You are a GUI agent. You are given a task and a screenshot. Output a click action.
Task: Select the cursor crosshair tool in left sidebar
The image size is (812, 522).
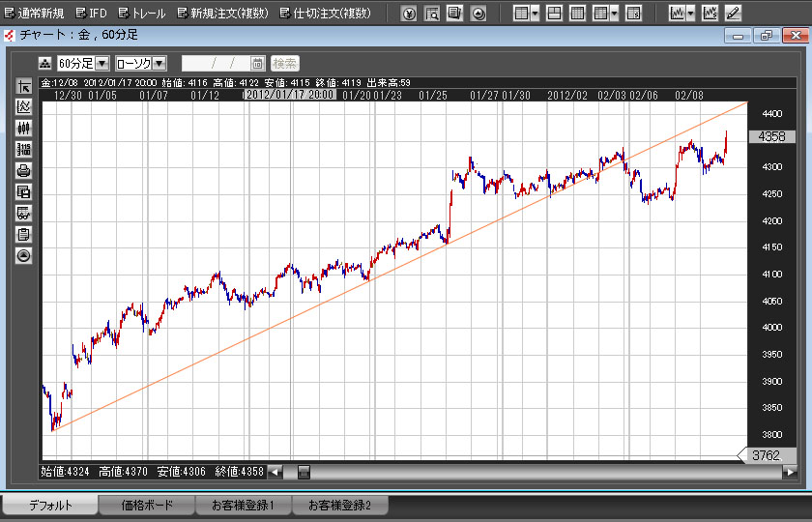pyautogui.click(x=24, y=86)
